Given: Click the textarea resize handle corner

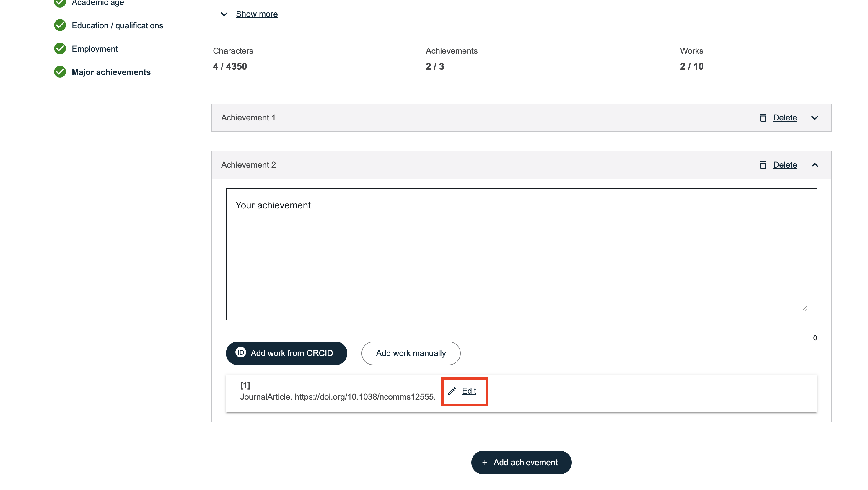Looking at the screenshot, I should (x=805, y=308).
